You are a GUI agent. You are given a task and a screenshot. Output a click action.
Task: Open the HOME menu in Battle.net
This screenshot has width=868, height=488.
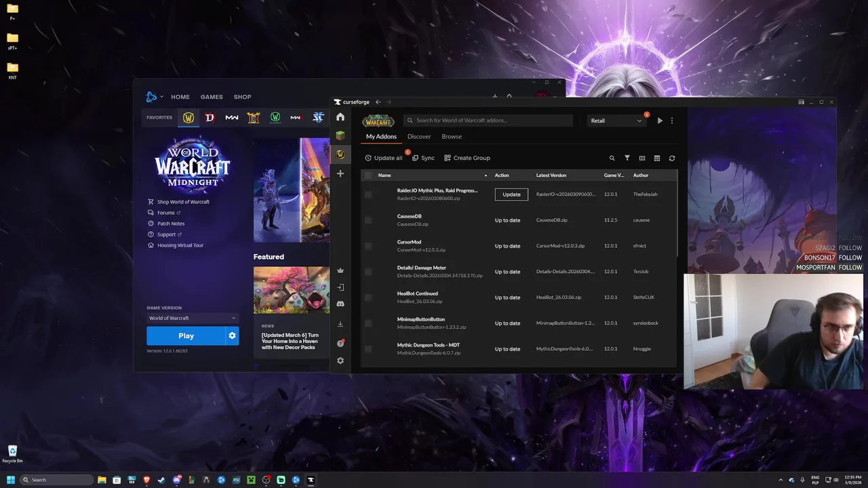(x=180, y=97)
